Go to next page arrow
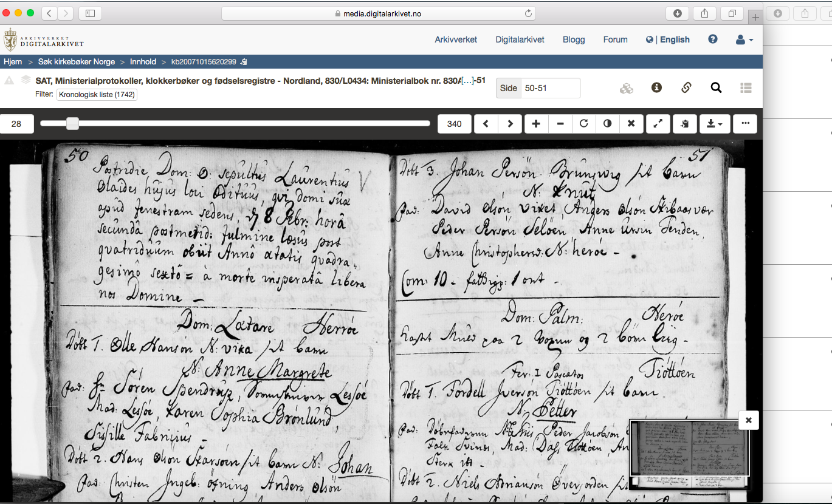This screenshot has height=504, width=832. point(510,124)
